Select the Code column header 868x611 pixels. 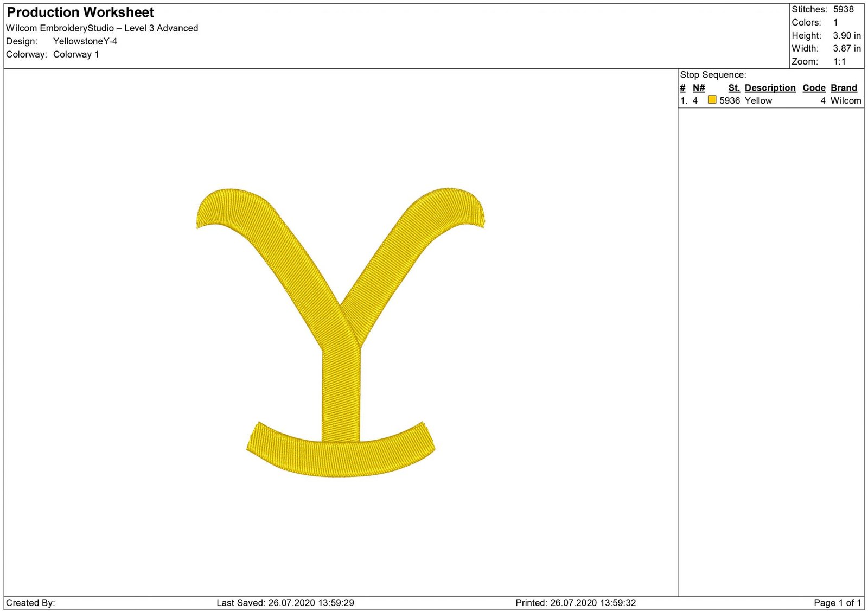(814, 88)
